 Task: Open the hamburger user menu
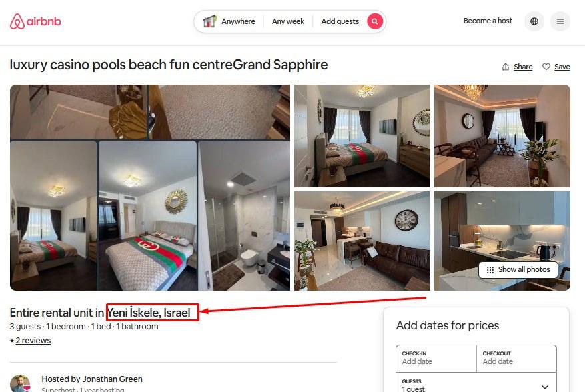[x=560, y=21]
